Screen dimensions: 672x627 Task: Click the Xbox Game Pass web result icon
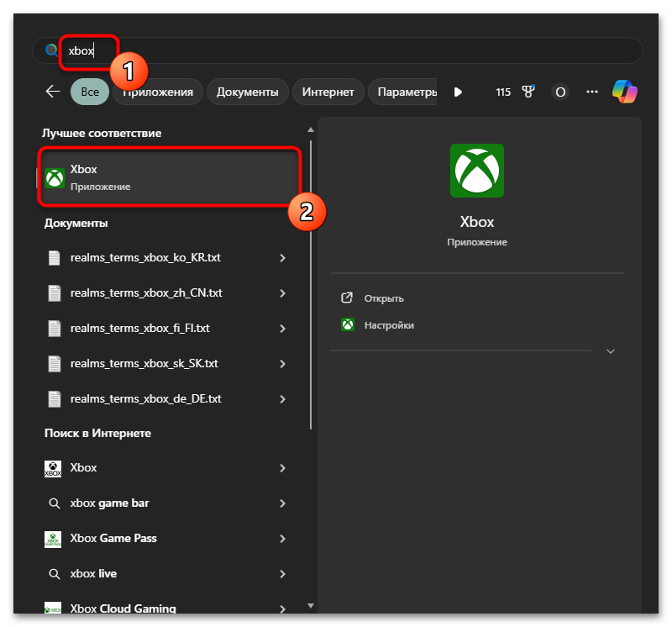pyautogui.click(x=53, y=539)
